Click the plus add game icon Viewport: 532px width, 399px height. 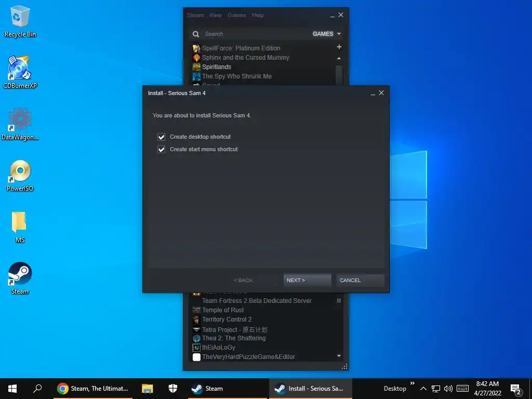(339, 47)
